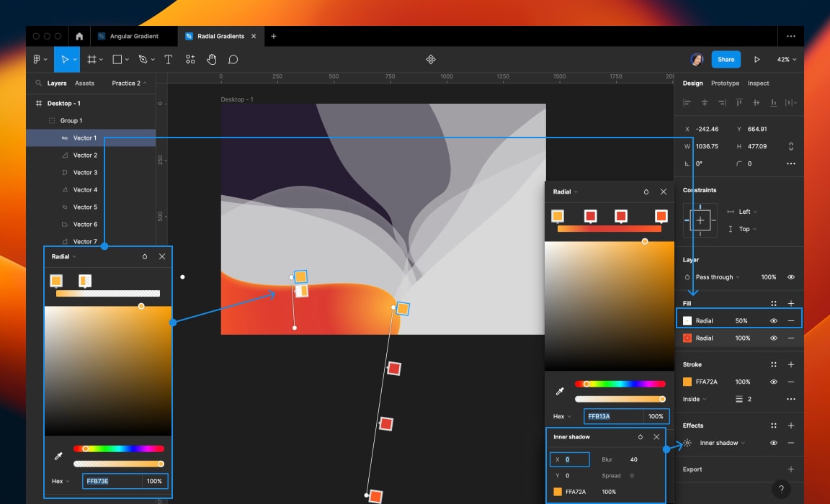
Task: Select Desktop - 1 frame layer
Action: coord(91,103)
